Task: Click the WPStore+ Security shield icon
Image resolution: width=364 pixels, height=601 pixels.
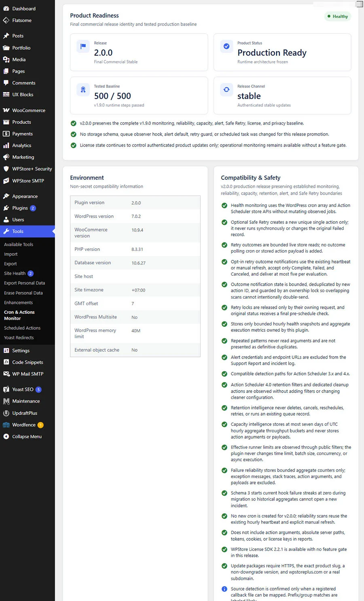Action: (6, 169)
